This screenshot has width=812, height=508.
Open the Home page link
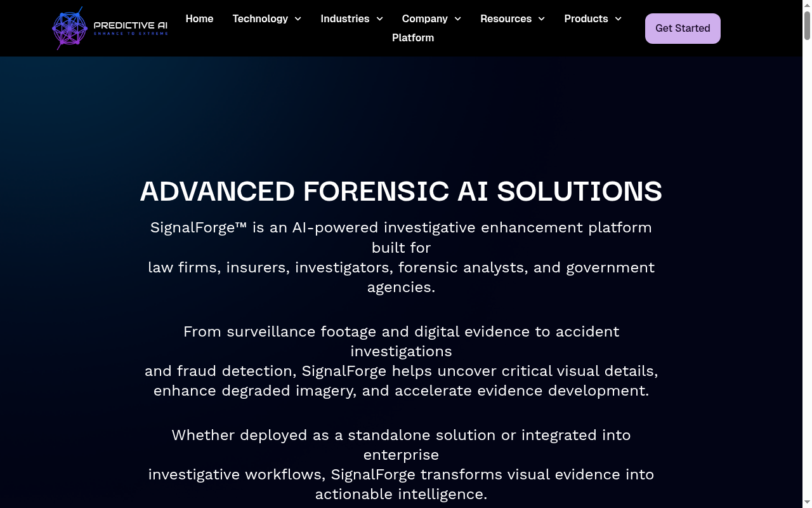[x=199, y=19]
